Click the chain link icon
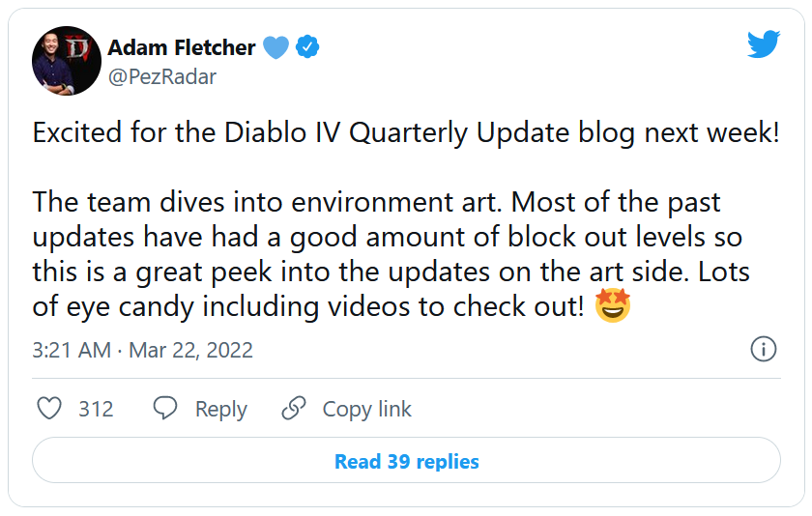 (294, 409)
